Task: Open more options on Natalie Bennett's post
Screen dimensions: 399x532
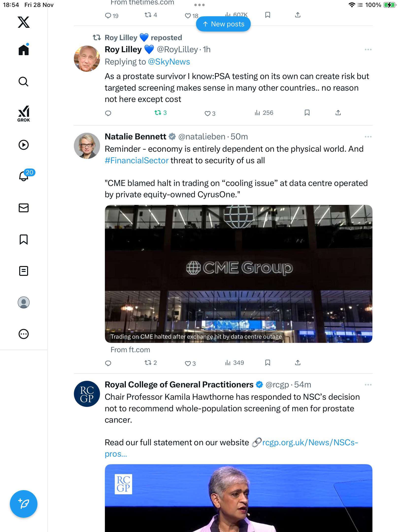Action: click(x=368, y=137)
